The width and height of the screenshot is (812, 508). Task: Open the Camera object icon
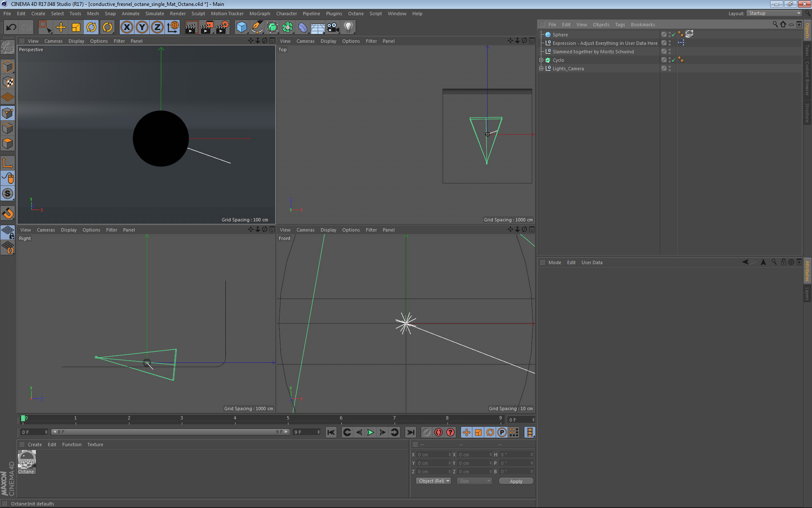tap(333, 28)
